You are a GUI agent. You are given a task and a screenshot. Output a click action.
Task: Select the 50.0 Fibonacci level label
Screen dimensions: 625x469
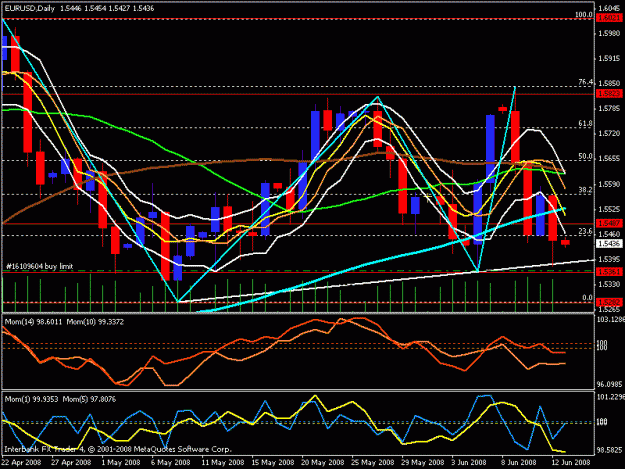(x=586, y=157)
